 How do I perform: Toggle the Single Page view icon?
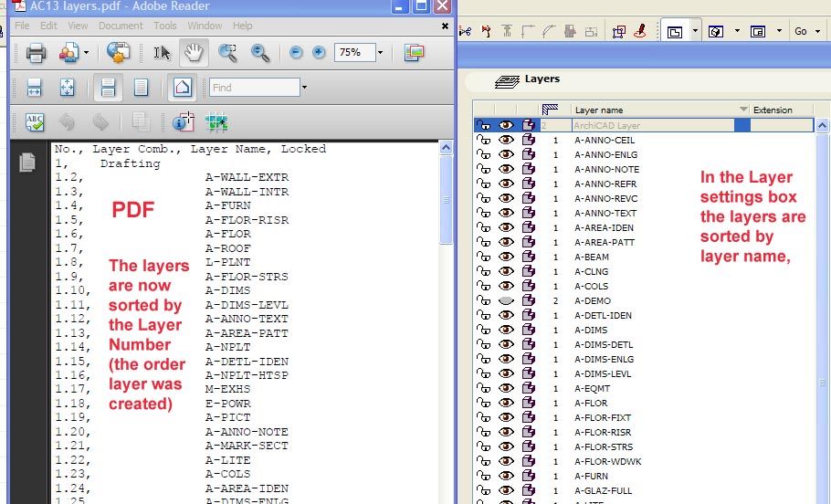pos(141,87)
